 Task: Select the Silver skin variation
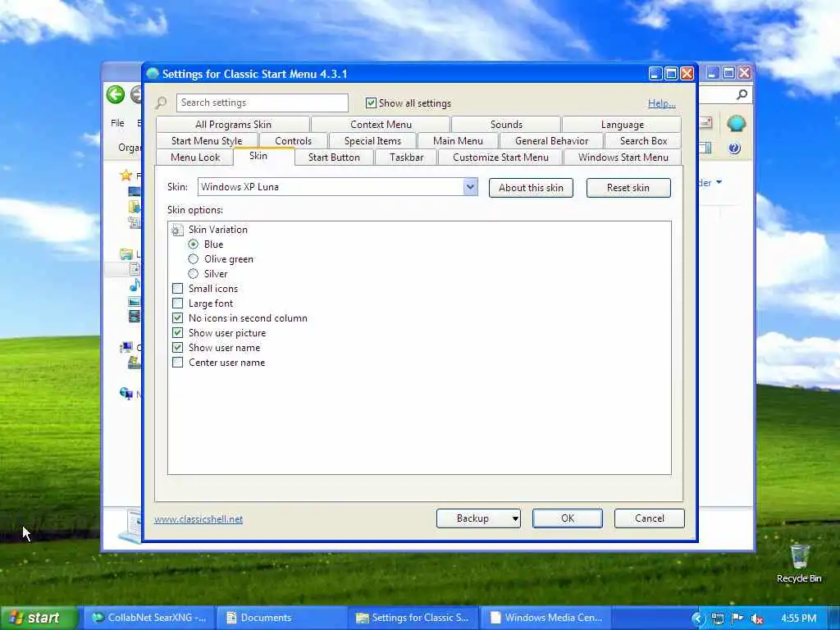[194, 274]
